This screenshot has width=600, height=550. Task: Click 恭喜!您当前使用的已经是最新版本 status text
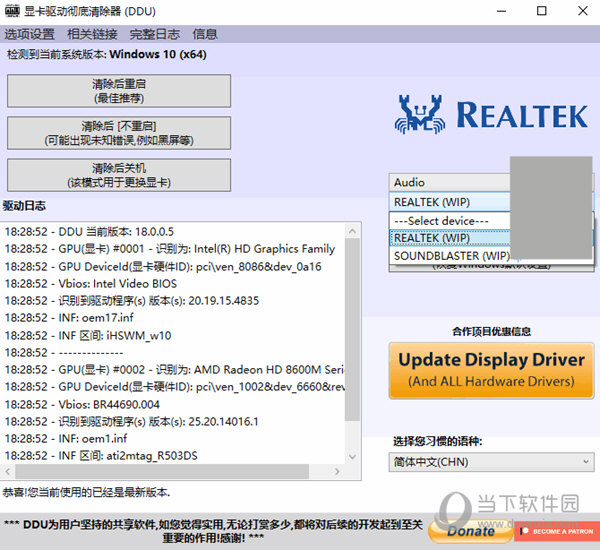86,492
